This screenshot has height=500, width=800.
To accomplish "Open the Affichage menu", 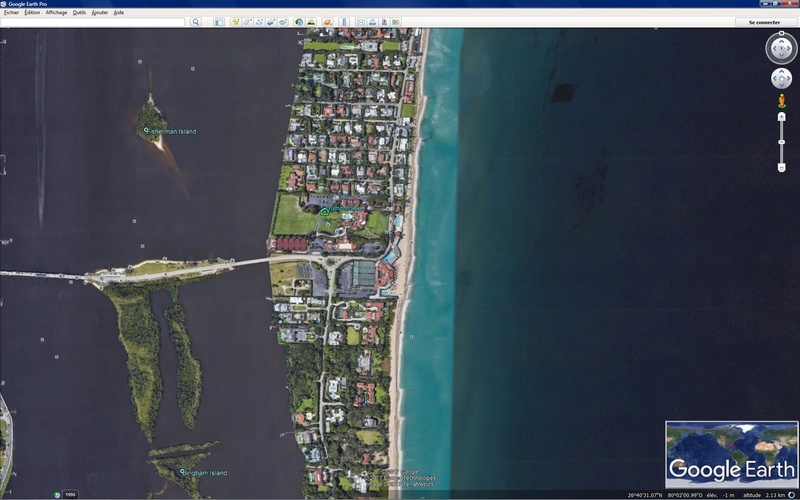I will pyautogui.click(x=56, y=12).
